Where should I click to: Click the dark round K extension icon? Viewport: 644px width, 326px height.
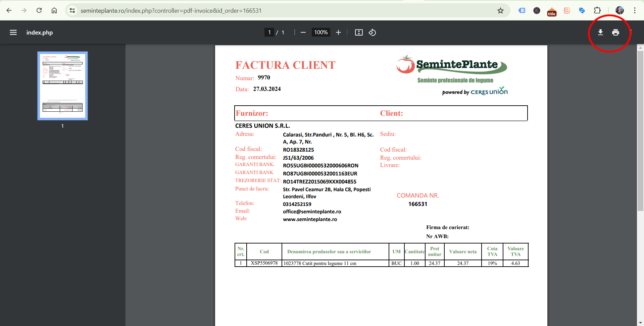pos(537,10)
